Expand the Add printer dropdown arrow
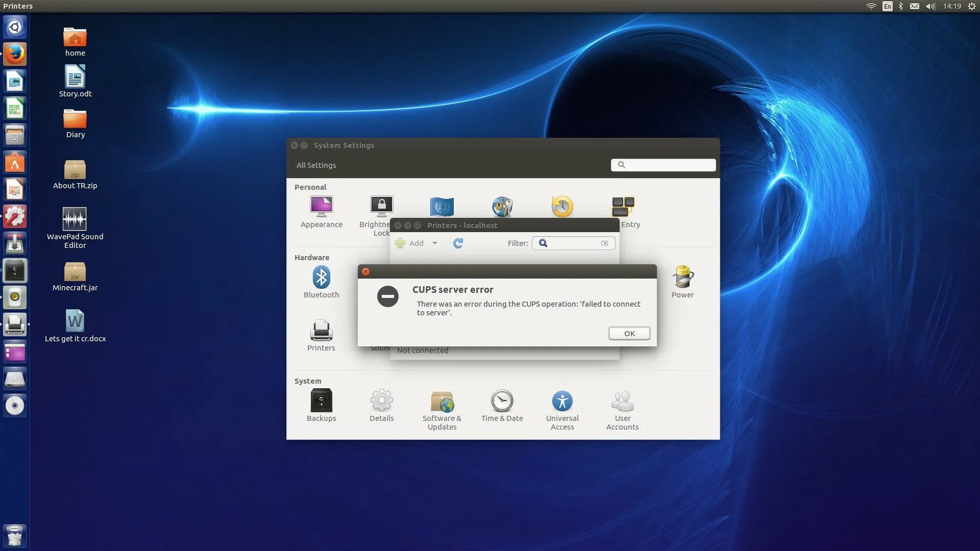This screenshot has height=551, width=980. click(x=435, y=243)
